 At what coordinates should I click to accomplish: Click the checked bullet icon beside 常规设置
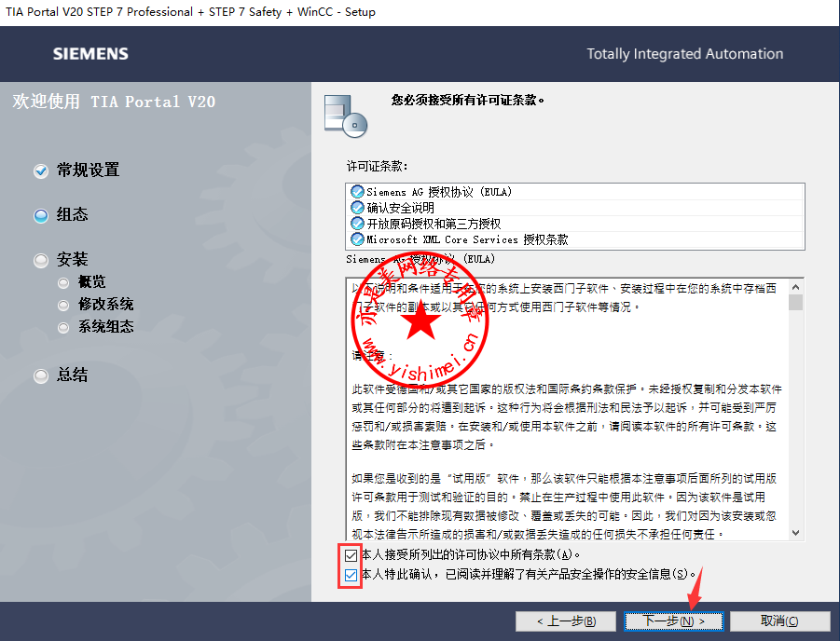tap(41, 171)
